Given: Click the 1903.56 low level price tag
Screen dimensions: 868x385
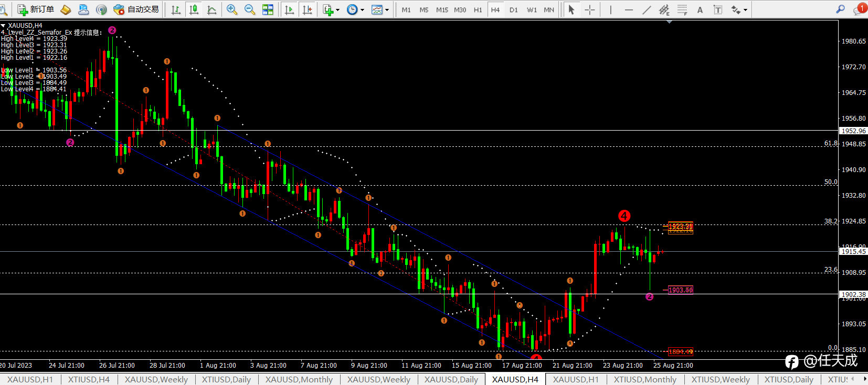Looking at the screenshot, I should 681,290.
